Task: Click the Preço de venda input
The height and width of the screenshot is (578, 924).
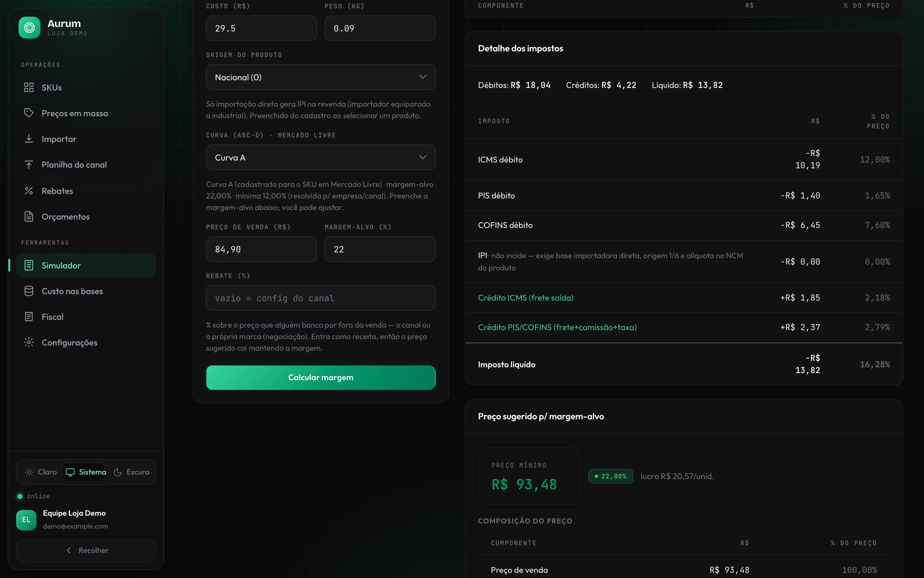Action: tap(261, 249)
